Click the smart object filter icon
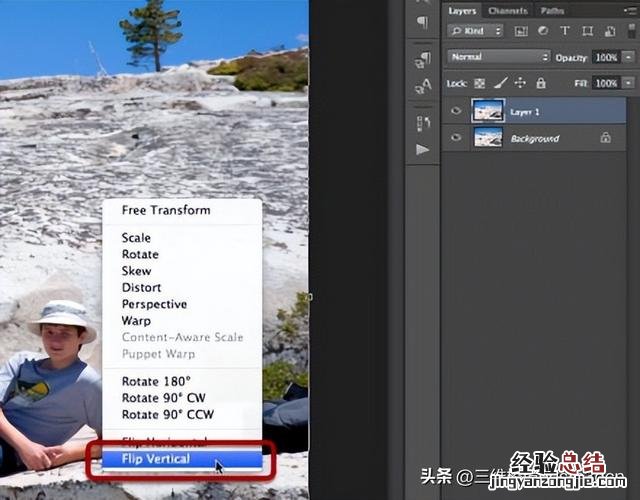640x500 pixels. [608, 32]
